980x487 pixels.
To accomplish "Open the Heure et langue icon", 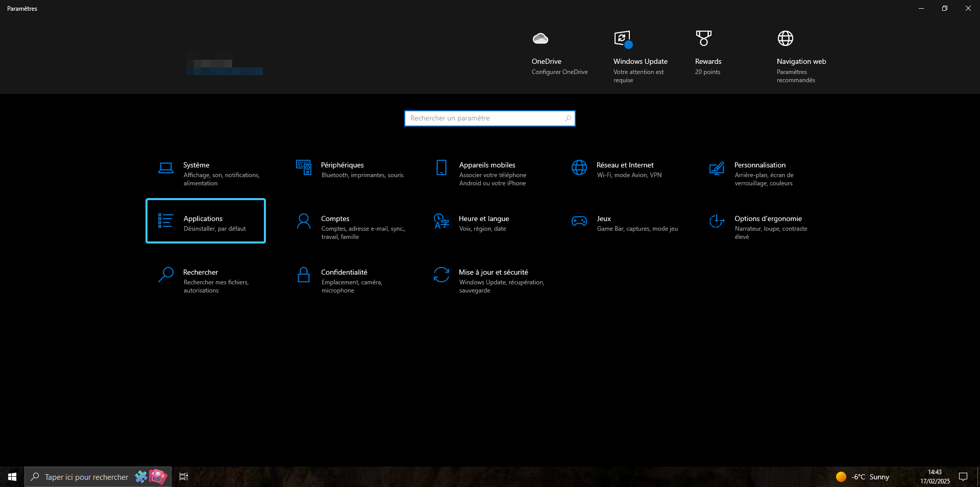I will (x=442, y=221).
